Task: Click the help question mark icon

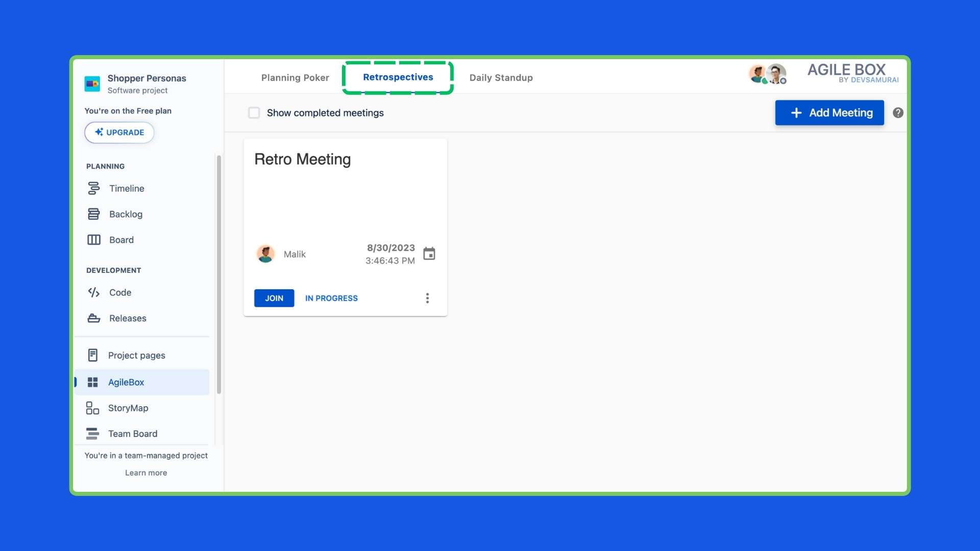Action: [898, 113]
